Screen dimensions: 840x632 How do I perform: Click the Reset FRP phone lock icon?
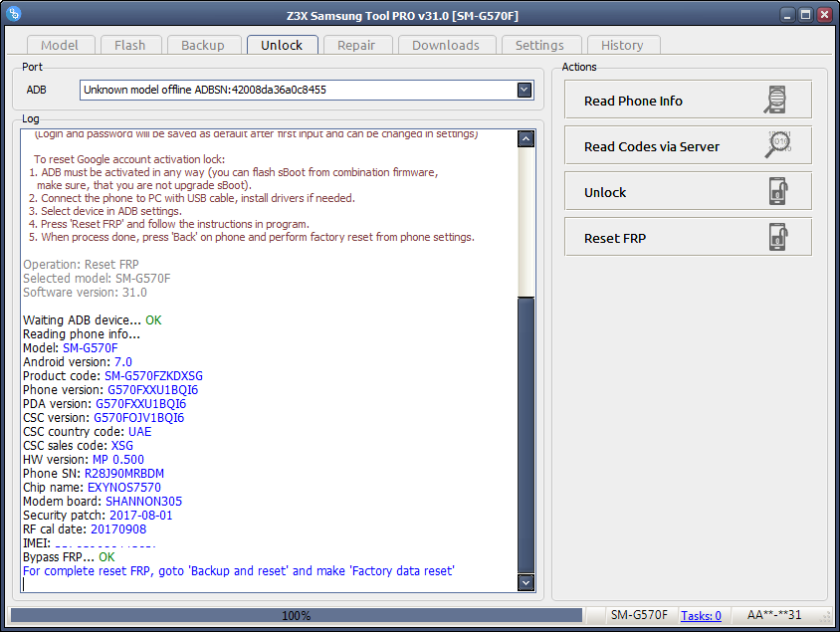coord(778,237)
